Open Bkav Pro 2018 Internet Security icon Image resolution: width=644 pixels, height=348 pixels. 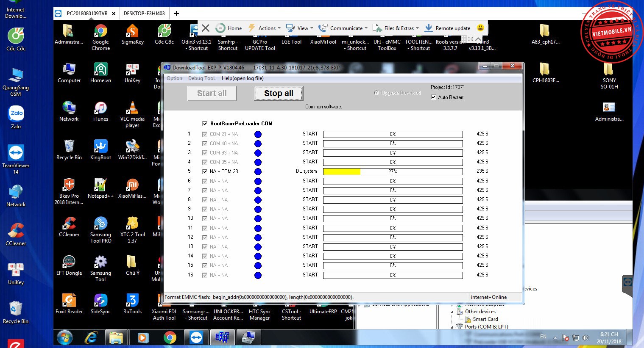69,191
